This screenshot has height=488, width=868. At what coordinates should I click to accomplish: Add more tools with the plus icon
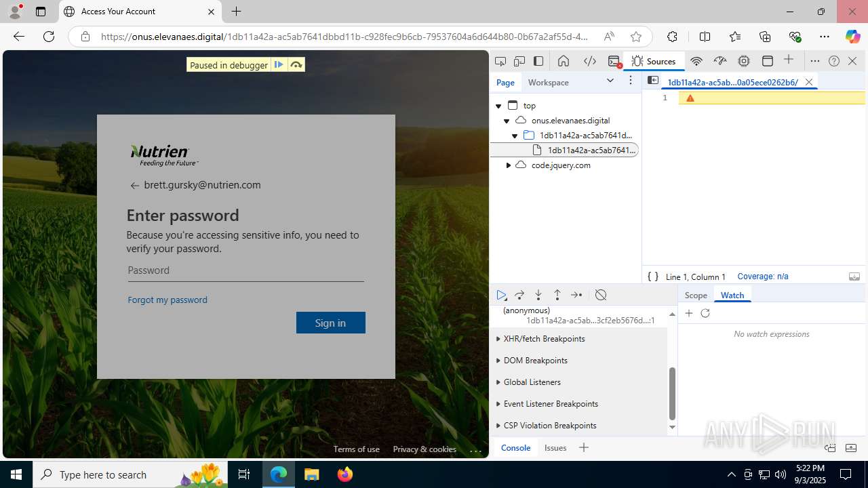(x=789, y=60)
